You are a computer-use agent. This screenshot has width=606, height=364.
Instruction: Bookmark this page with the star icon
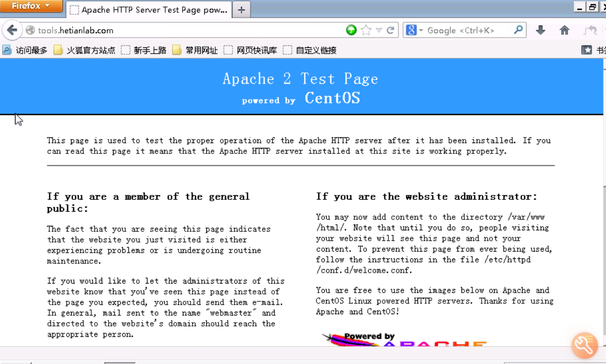click(x=366, y=30)
